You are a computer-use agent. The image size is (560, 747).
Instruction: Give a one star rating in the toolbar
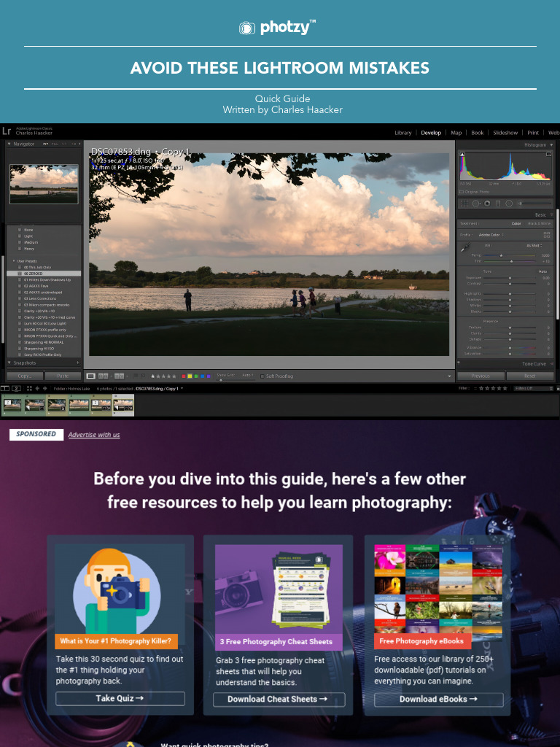point(153,376)
